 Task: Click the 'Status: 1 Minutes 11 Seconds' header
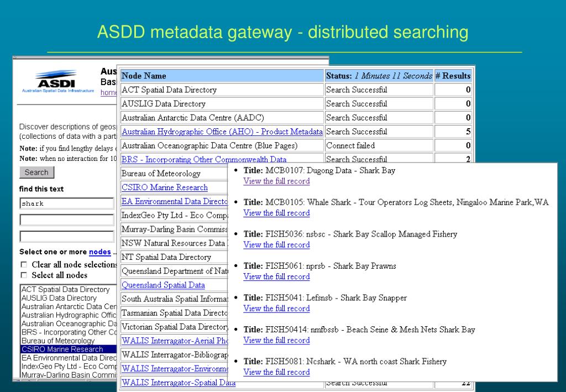pyautogui.click(x=379, y=76)
